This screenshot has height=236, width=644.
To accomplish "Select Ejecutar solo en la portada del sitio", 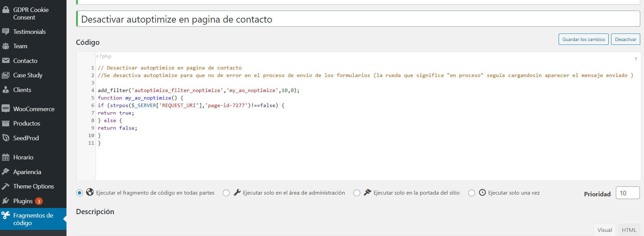I will 357,193.
